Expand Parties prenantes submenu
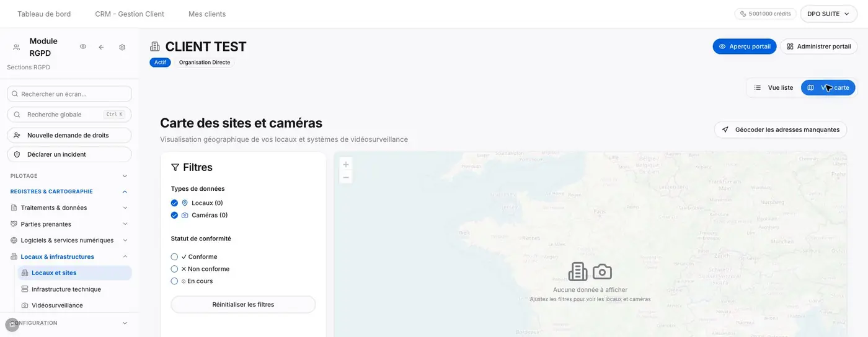The image size is (868, 337). point(125,224)
